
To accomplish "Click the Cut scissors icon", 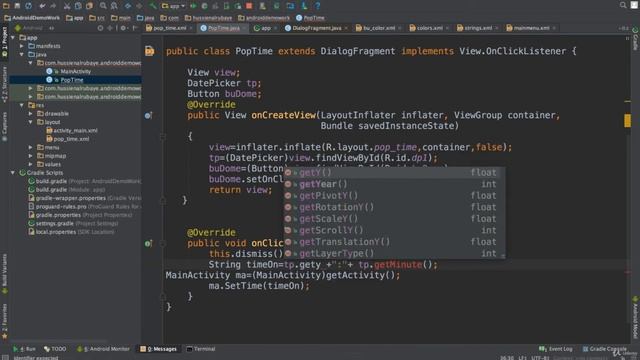I will click(x=67, y=6).
